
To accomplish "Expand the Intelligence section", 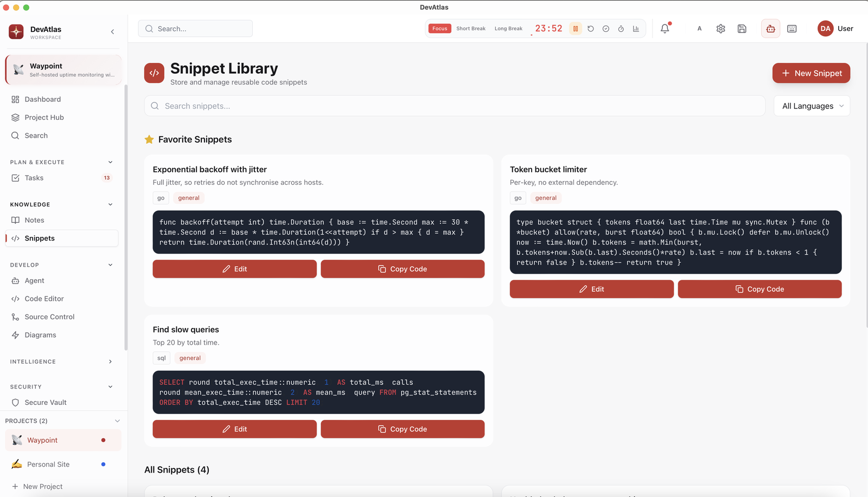I will tap(110, 362).
